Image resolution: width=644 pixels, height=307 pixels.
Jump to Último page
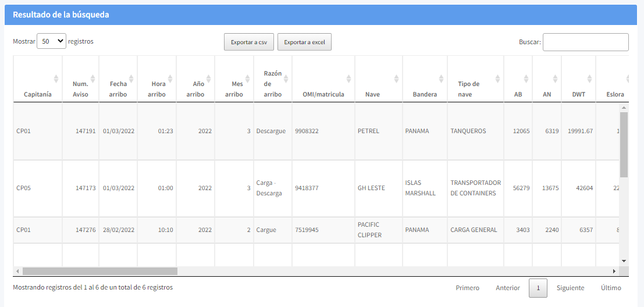tap(611, 288)
